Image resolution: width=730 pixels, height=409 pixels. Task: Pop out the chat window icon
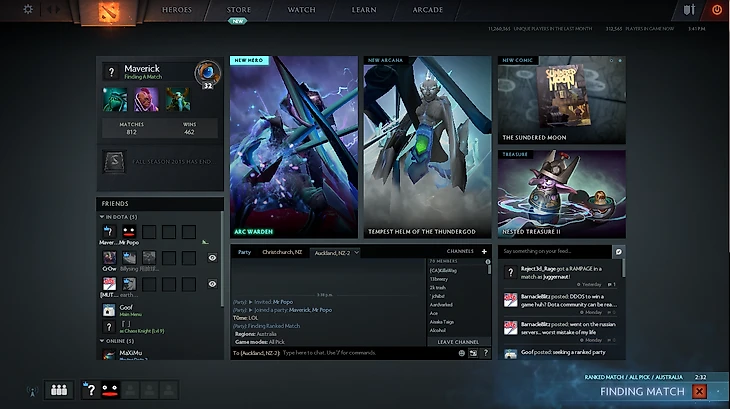click(x=473, y=353)
